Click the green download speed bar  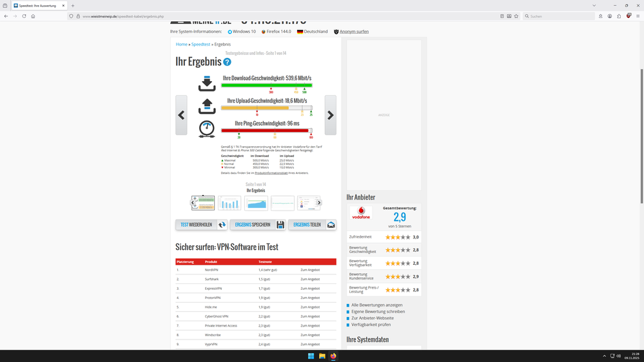[x=266, y=86]
